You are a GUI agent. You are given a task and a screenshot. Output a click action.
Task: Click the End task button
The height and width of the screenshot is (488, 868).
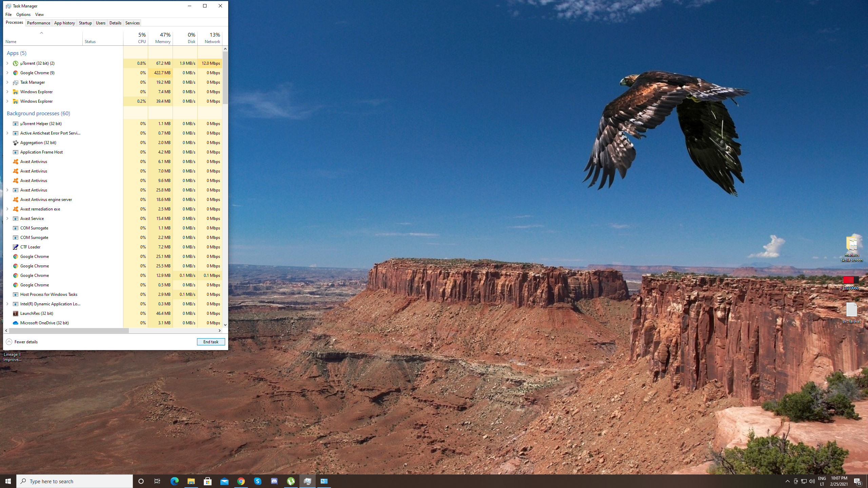(211, 342)
